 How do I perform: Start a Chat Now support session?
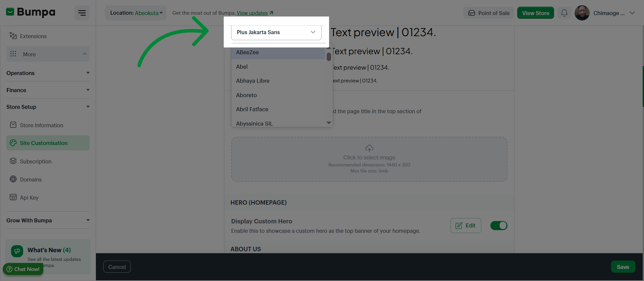coord(23,269)
